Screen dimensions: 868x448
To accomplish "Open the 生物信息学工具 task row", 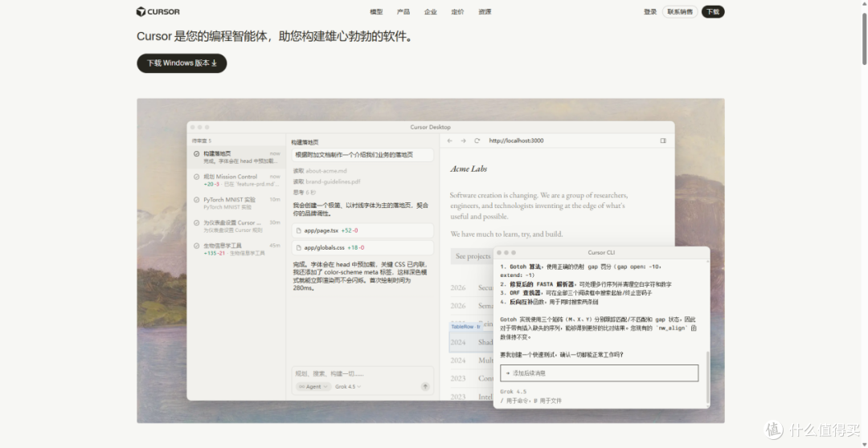I will click(236, 250).
